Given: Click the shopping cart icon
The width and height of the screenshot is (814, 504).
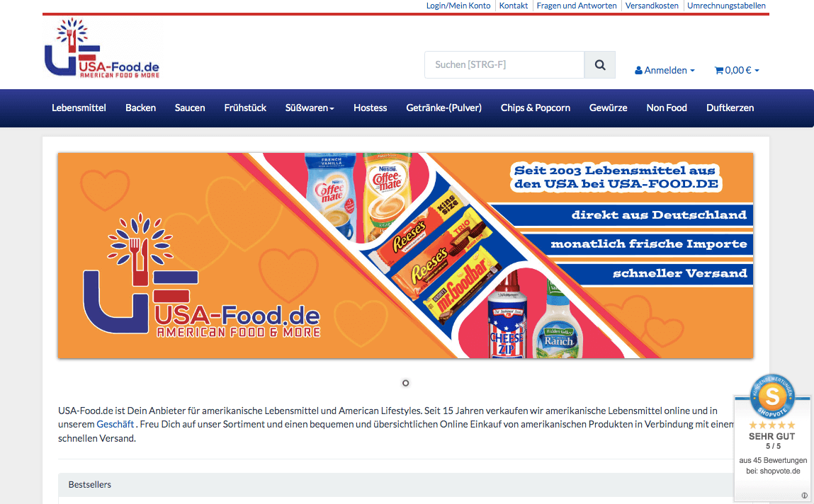Looking at the screenshot, I should tap(719, 71).
